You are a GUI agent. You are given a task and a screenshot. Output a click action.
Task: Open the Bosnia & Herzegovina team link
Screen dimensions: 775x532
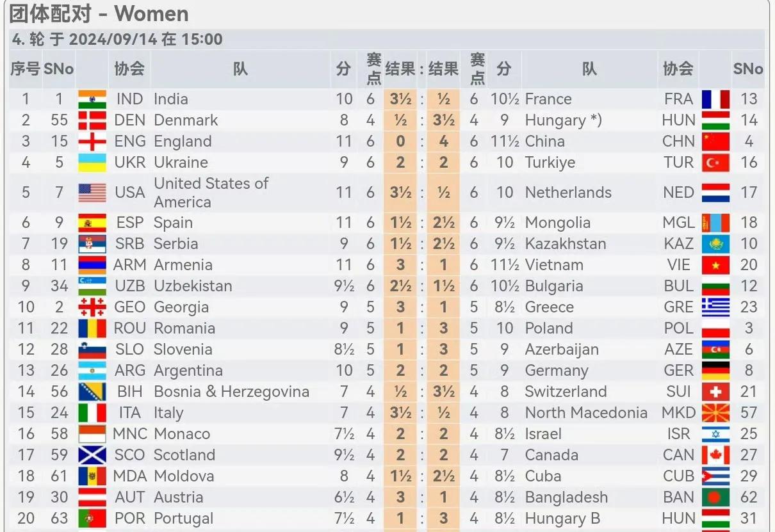(231, 392)
